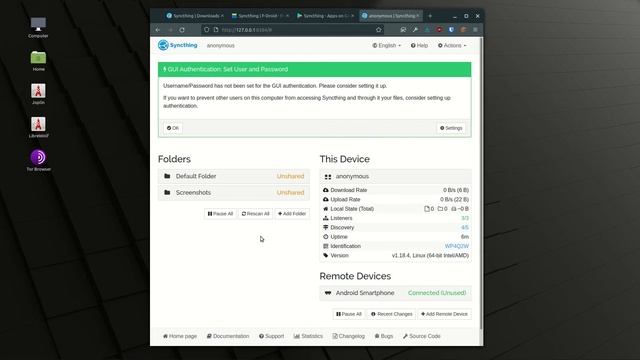640x360 pixels.
Task: Click the Local State home icon
Action: pyautogui.click(x=326, y=209)
